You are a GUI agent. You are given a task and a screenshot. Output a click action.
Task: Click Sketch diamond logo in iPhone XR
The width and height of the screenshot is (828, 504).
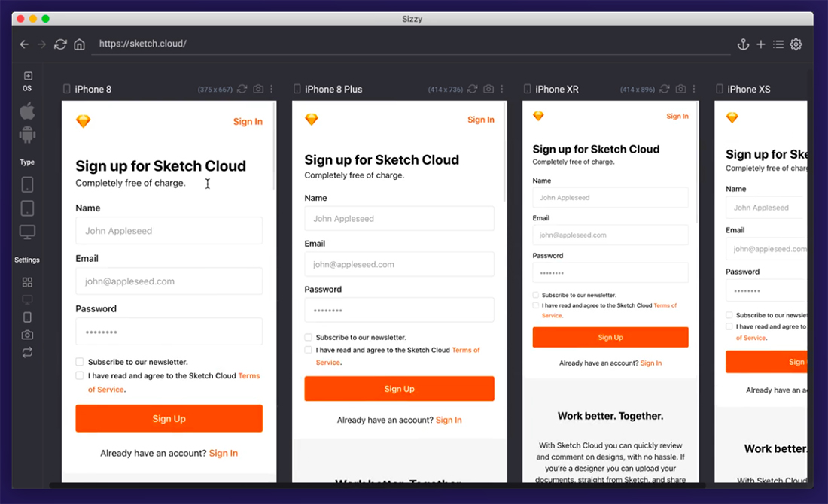tap(538, 116)
